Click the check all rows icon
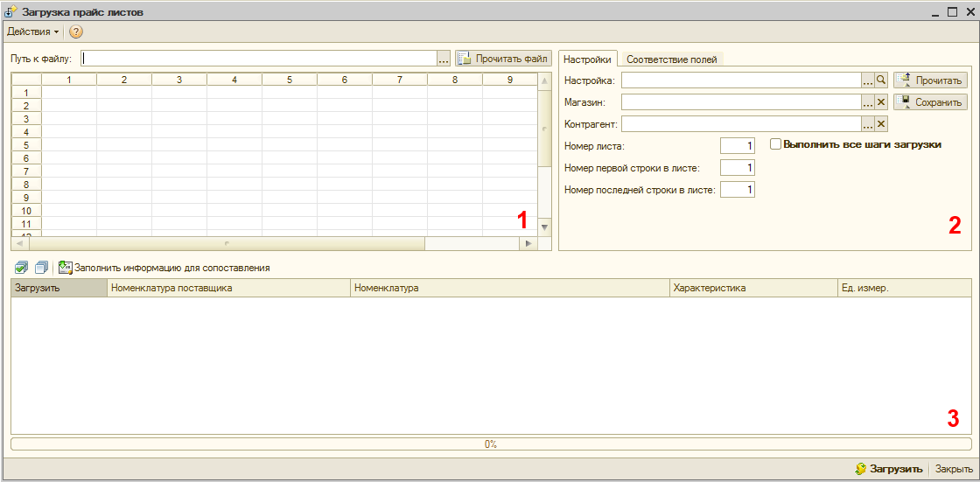Screen dimensions: 980x482 (22, 268)
